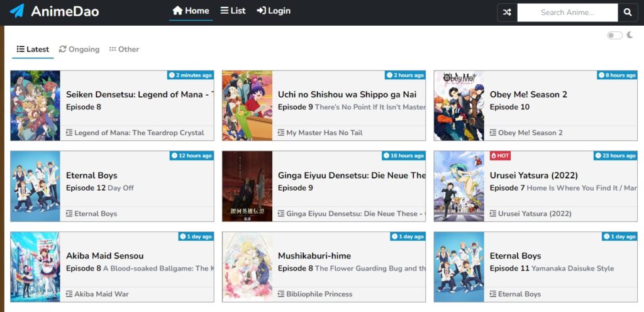The height and width of the screenshot is (312, 644).
Task: Click the list icon beside Legend of Mana: The Teardrop Crystal
Action: [69, 133]
